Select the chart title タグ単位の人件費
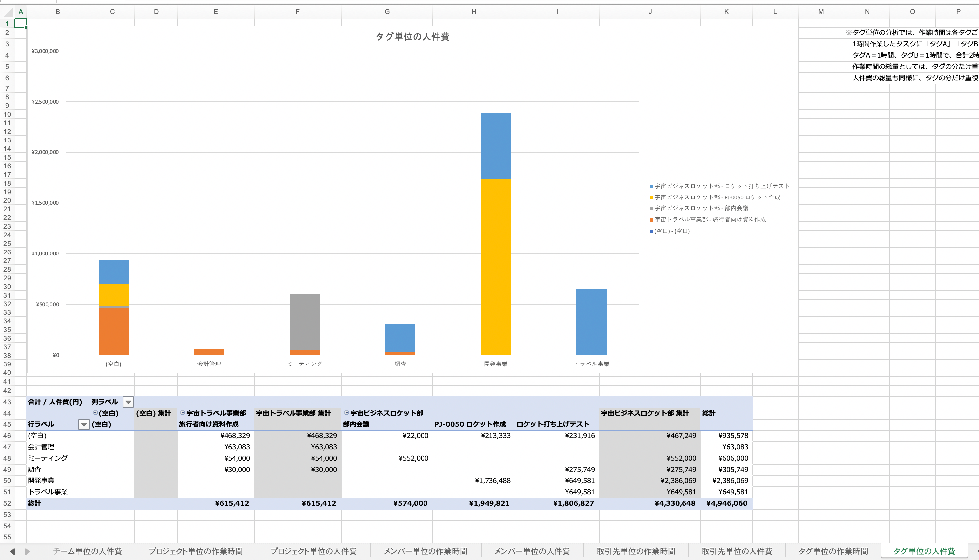979x560 pixels. click(412, 37)
